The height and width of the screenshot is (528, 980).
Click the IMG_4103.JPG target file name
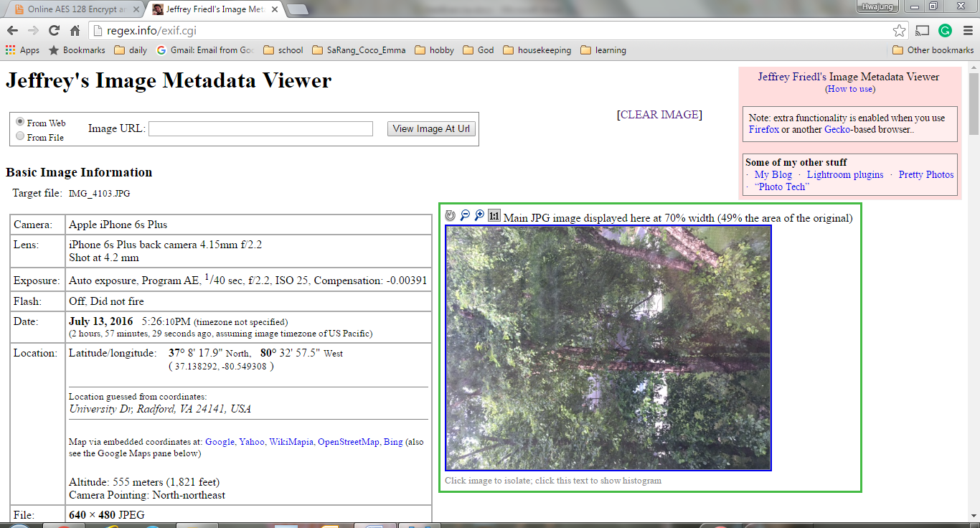coord(100,194)
